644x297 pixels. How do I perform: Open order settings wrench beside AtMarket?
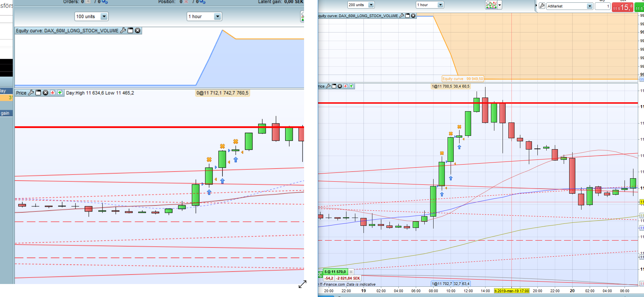[x=542, y=6]
